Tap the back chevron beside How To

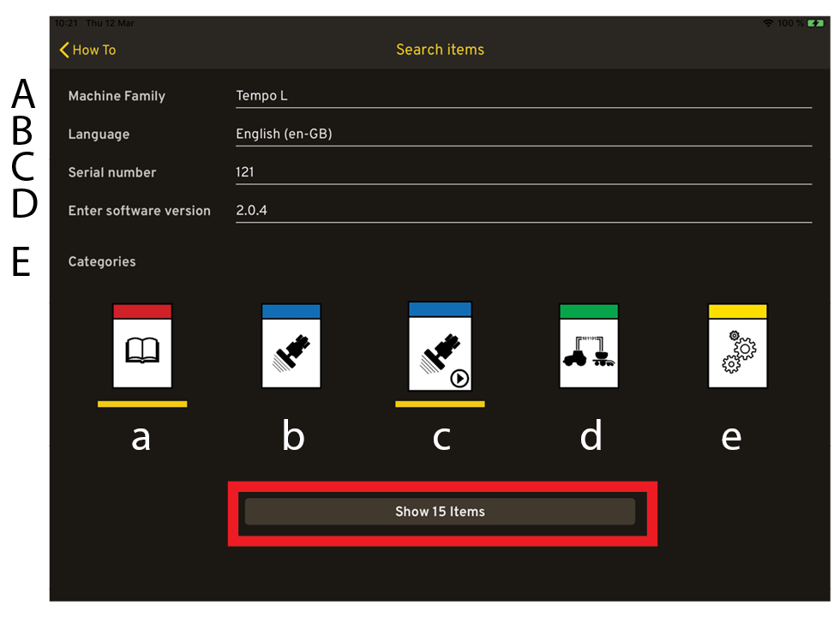(x=64, y=51)
